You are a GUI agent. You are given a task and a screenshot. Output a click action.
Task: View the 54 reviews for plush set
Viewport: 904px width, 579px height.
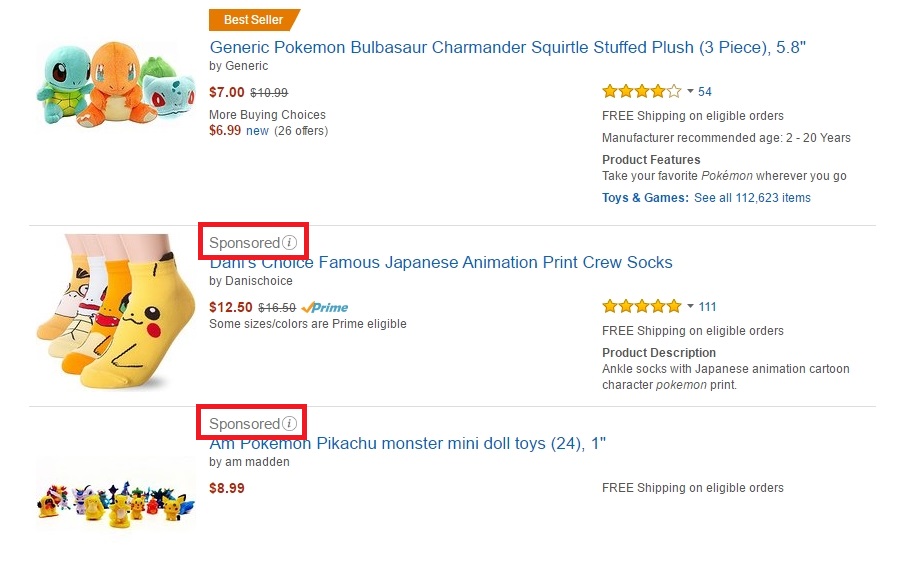(705, 92)
